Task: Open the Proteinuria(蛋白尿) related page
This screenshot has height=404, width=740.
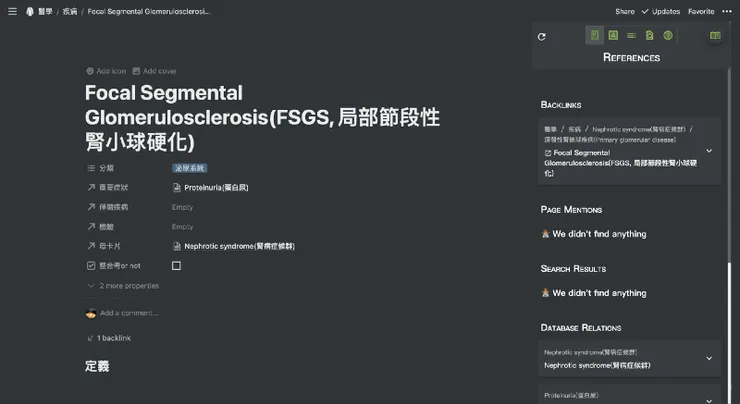Action: click(x=211, y=188)
